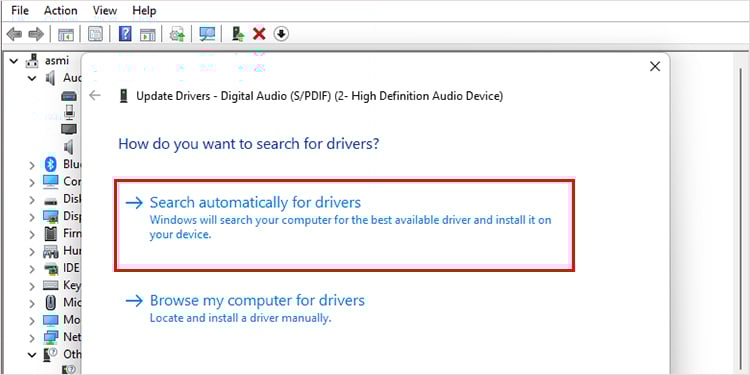Go back with the toolbar Back arrow

(14, 34)
